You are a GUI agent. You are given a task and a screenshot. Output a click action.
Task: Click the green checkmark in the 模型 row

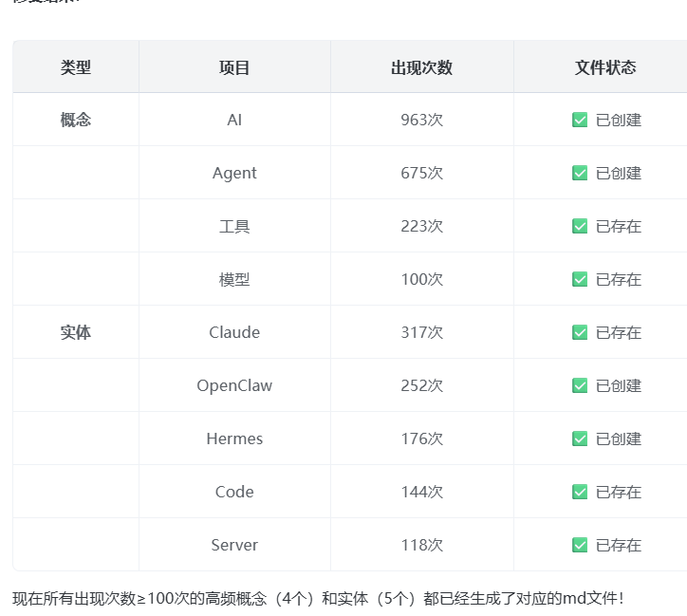point(580,279)
